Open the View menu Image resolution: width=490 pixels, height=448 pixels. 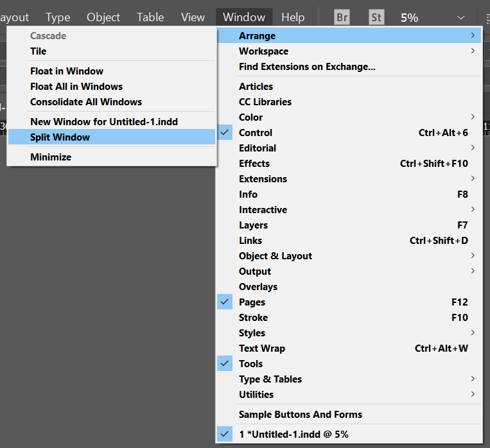193,17
